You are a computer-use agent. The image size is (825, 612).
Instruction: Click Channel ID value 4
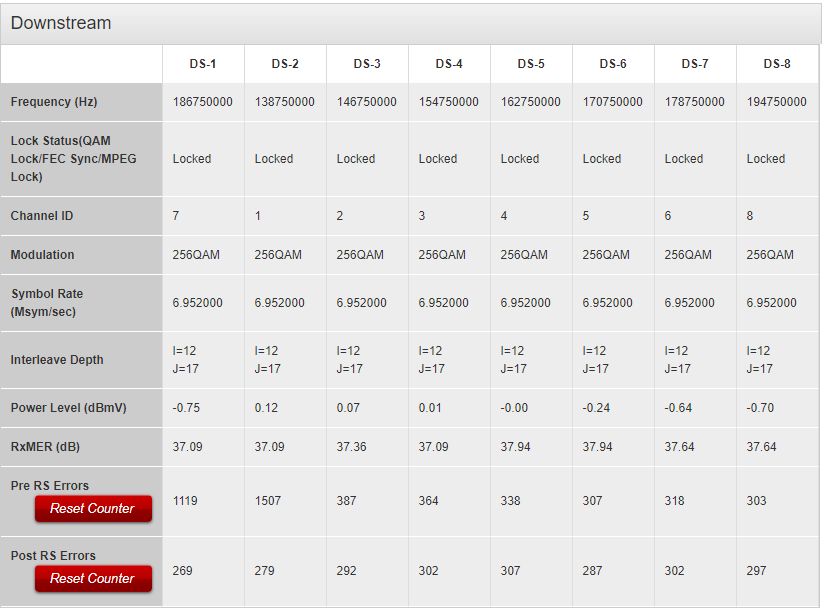point(504,216)
